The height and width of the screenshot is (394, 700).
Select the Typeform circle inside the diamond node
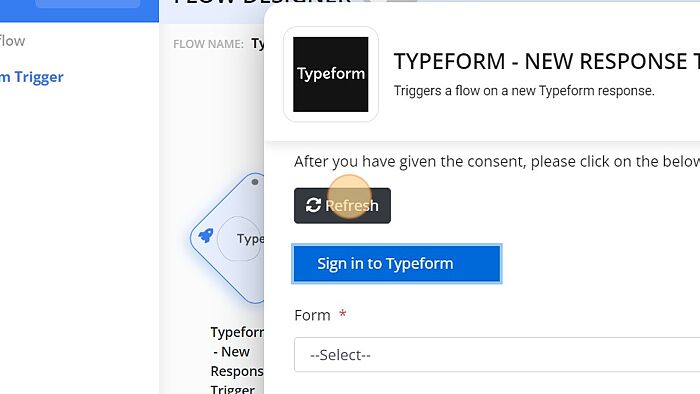coord(240,239)
